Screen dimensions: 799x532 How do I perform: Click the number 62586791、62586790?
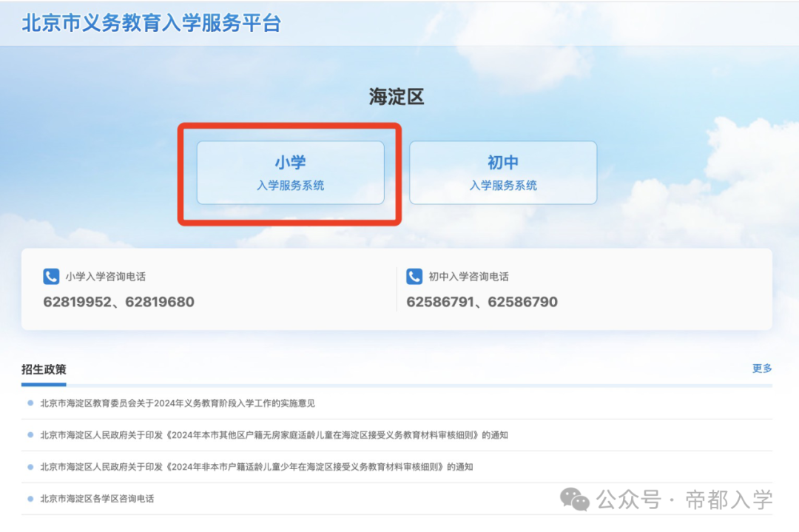pyautogui.click(x=482, y=302)
